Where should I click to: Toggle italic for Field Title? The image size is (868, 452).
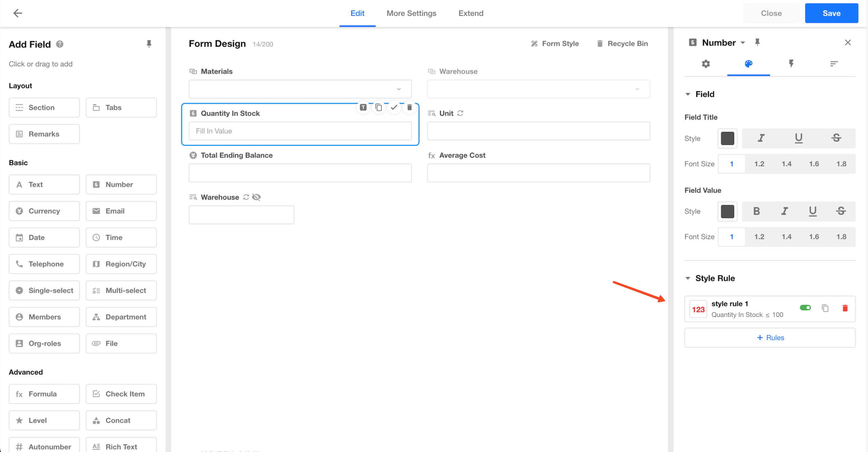coord(761,138)
